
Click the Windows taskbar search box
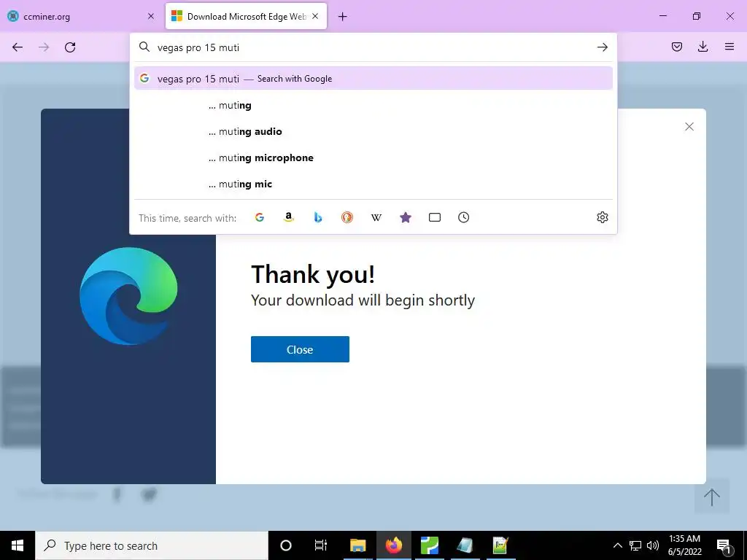point(152,545)
